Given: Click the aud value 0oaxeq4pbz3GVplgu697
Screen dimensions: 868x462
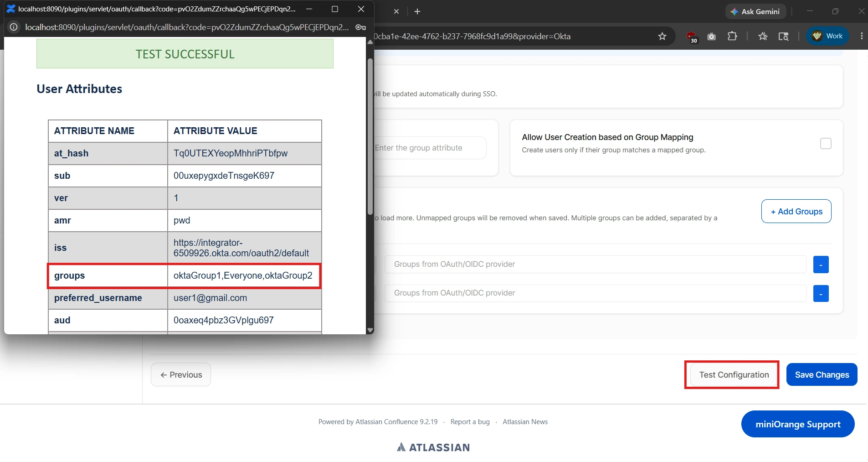Looking at the screenshot, I should tap(223, 320).
